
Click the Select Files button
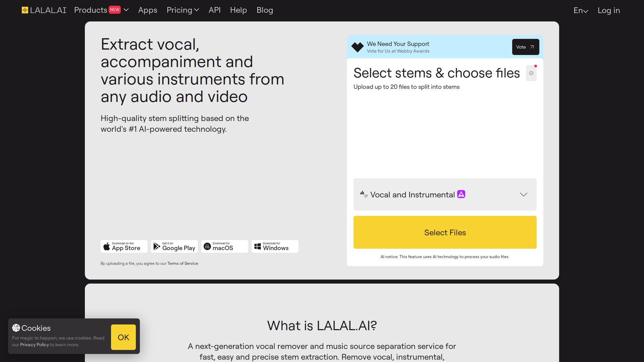(445, 232)
